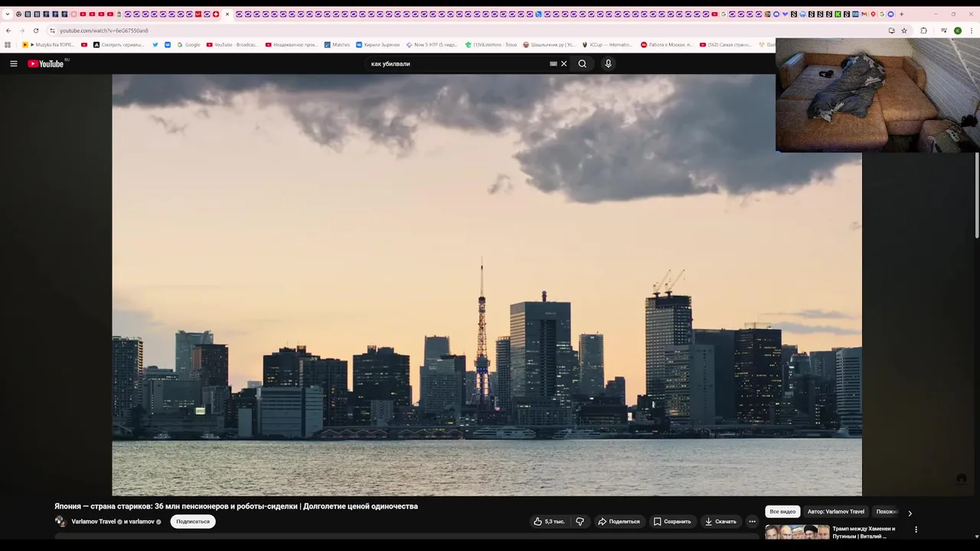
Task: Open Работа в Москве bookmark
Action: pos(667,44)
